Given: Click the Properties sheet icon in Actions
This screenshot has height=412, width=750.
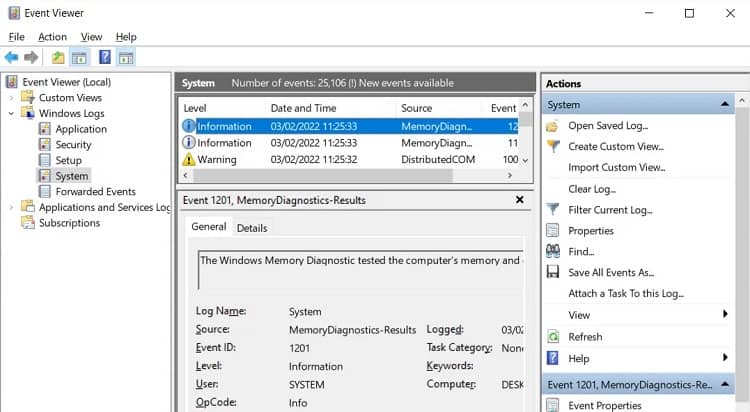Looking at the screenshot, I should [x=552, y=231].
